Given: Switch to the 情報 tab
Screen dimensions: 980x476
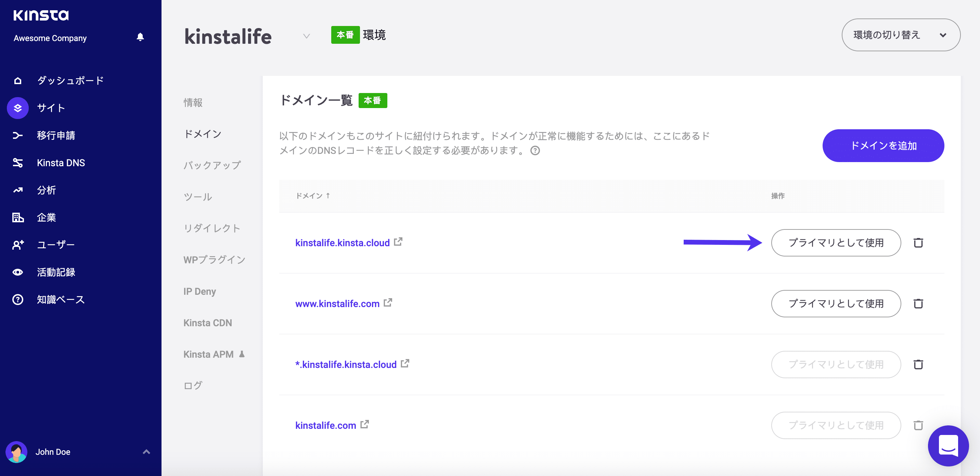Looking at the screenshot, I should tap(193, 103).
